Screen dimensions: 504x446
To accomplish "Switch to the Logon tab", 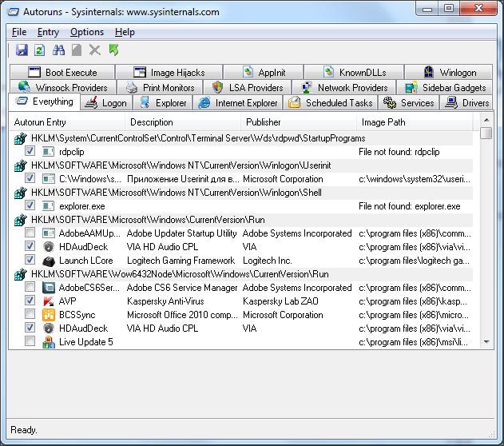I will pyautogui.click(x=105, y=103).
